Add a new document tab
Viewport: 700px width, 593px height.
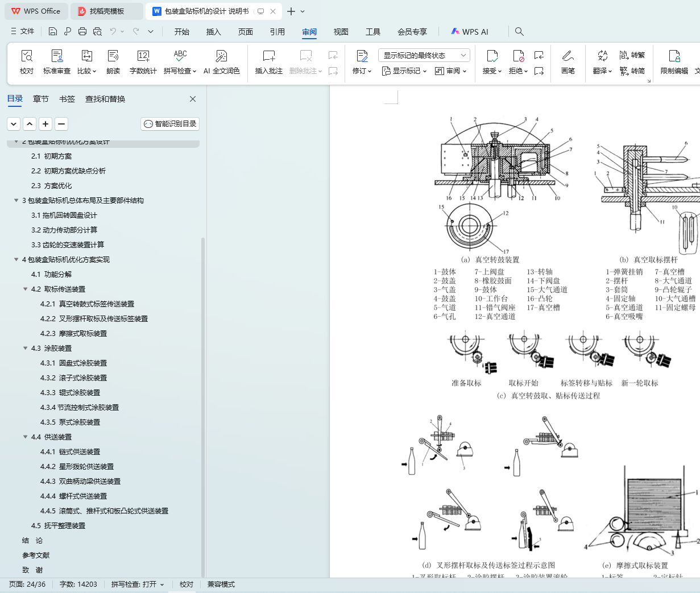point(291,11)
